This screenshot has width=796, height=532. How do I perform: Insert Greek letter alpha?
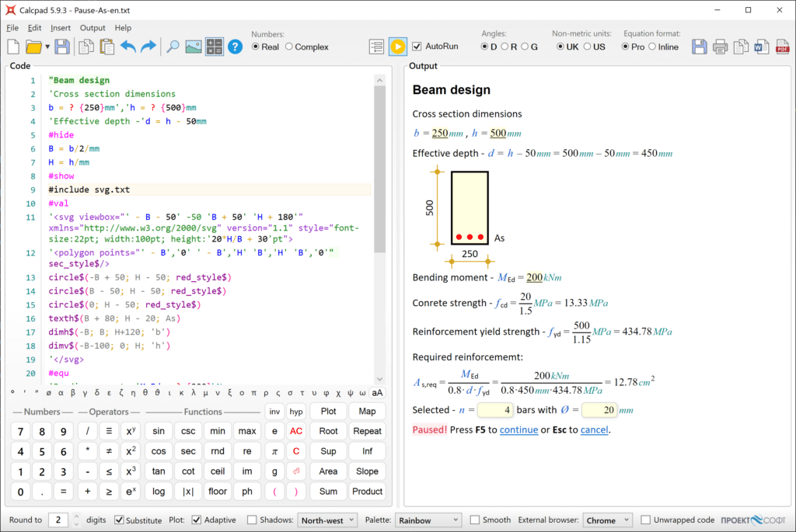(61, 392)
